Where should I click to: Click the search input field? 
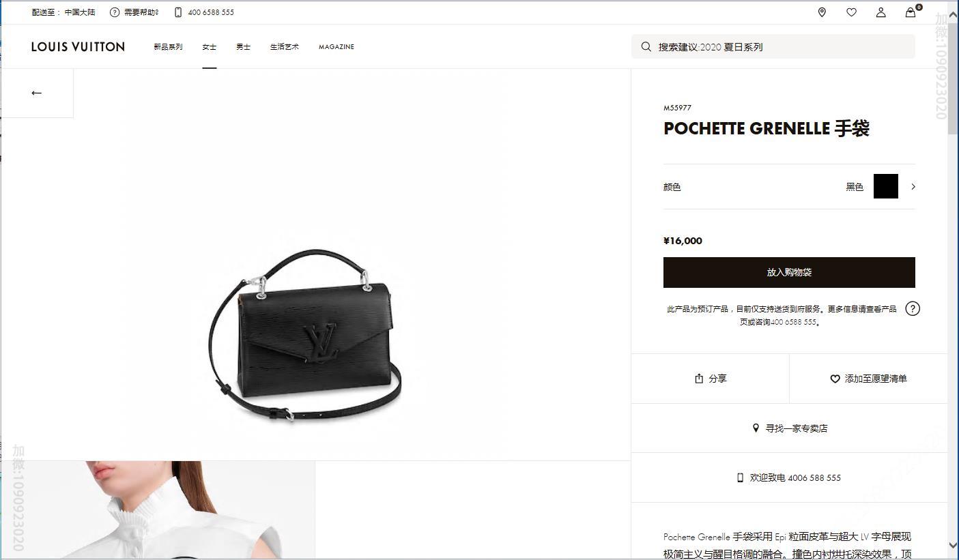click(x=773, y=46)
